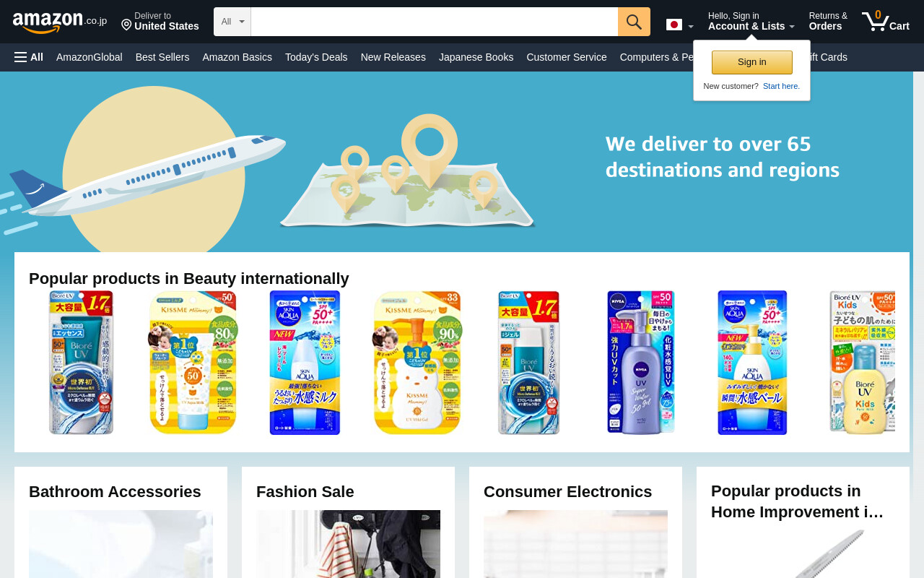The height and width of the screenshot is (578, 924).
Task: Click the Amazon.co.jp logo
Action: (60, 22)
